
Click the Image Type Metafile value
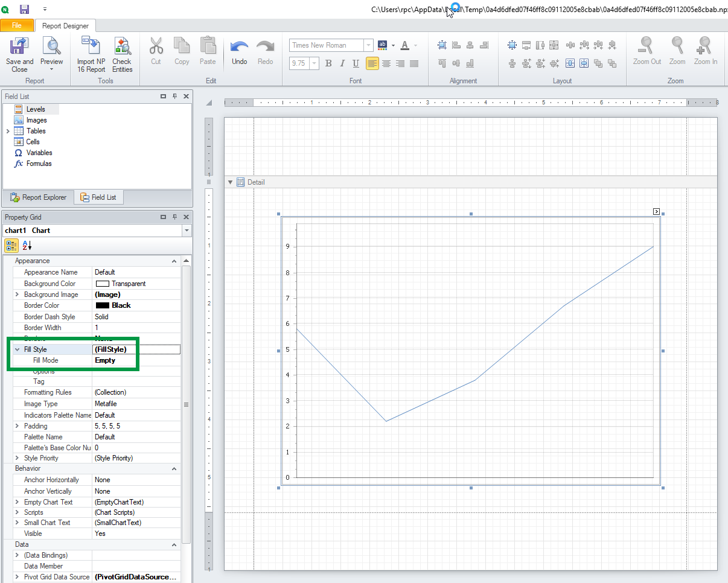pos(136,404)
